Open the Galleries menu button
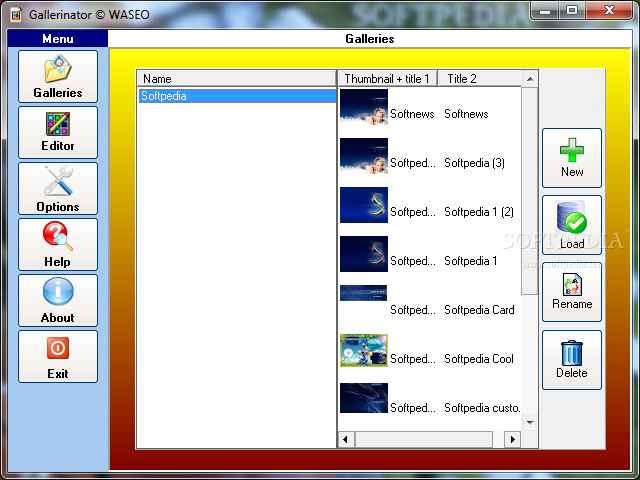The height and width of the screenshot is (480, 640). tap(58, 76)
